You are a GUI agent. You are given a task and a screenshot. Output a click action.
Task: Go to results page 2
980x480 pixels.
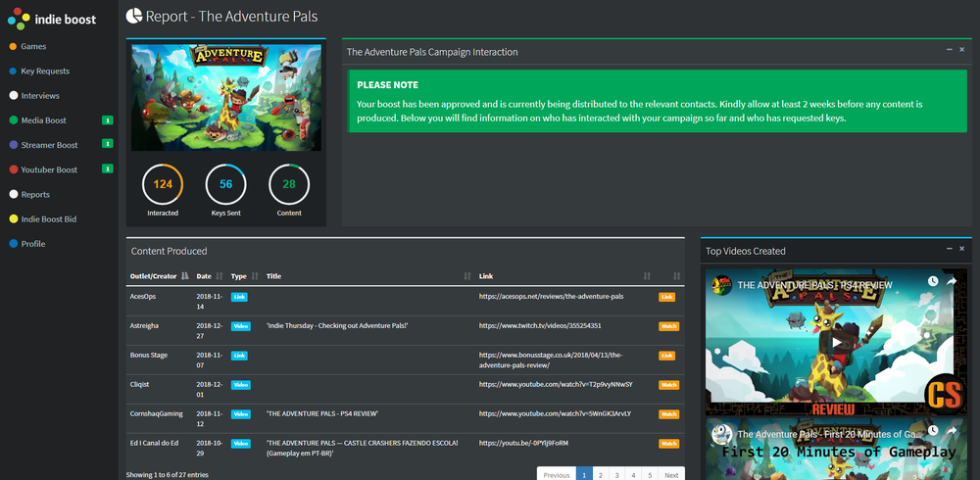point(600,475)
